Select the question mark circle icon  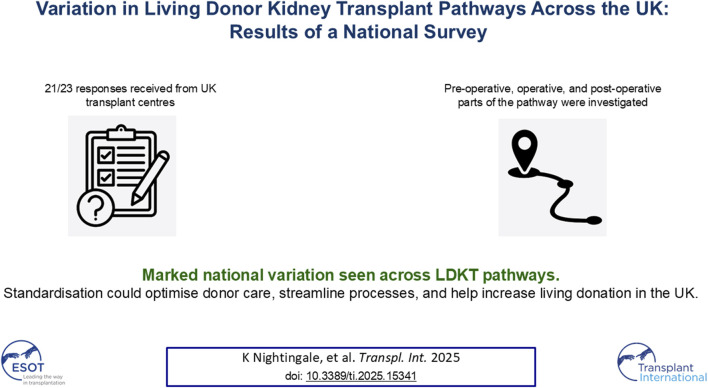[x=96, y=208]
